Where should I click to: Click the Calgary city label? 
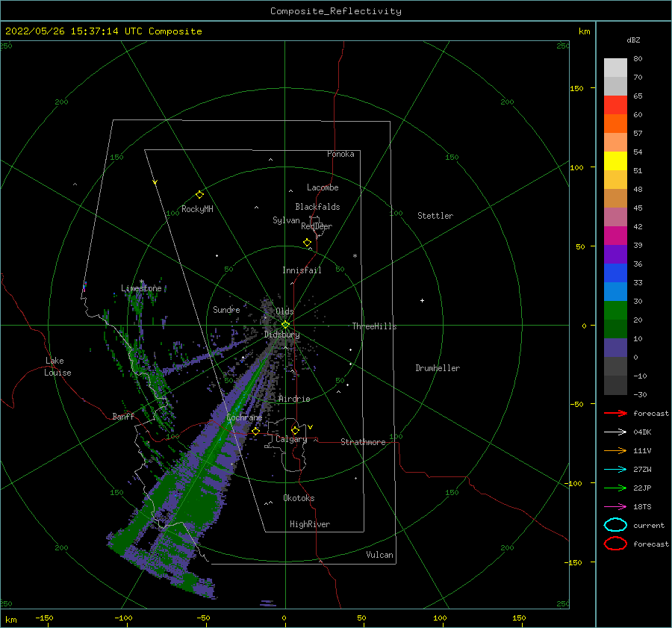(291, 439)
